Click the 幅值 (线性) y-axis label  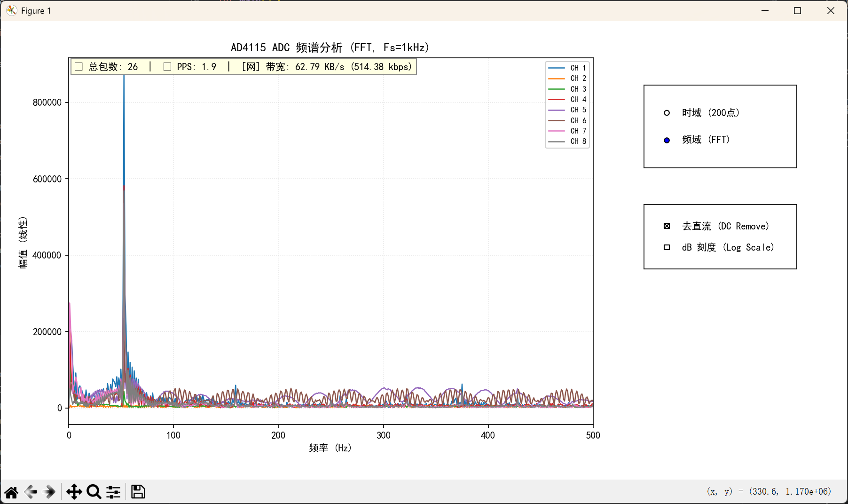point(23,243)
